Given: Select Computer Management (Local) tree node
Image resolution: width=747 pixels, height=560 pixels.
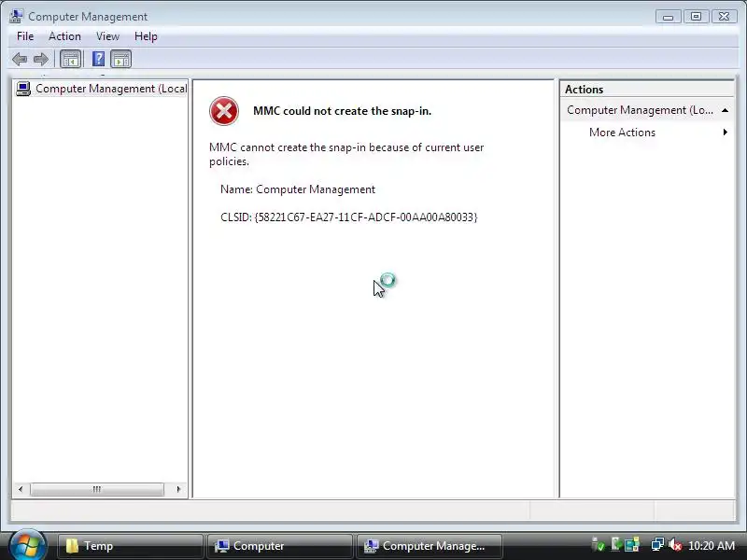Looking at the screenshot, I should (x=101, y=89).
